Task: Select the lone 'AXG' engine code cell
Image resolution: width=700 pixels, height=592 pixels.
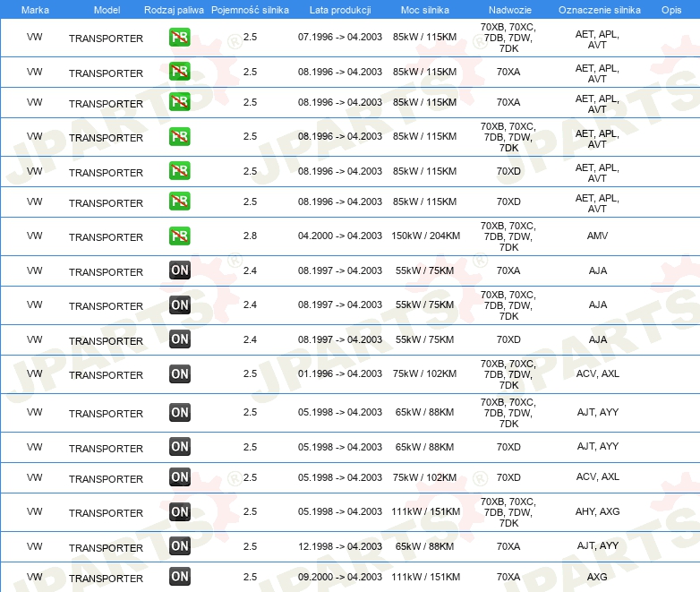Action: click(x=597, y=577)
